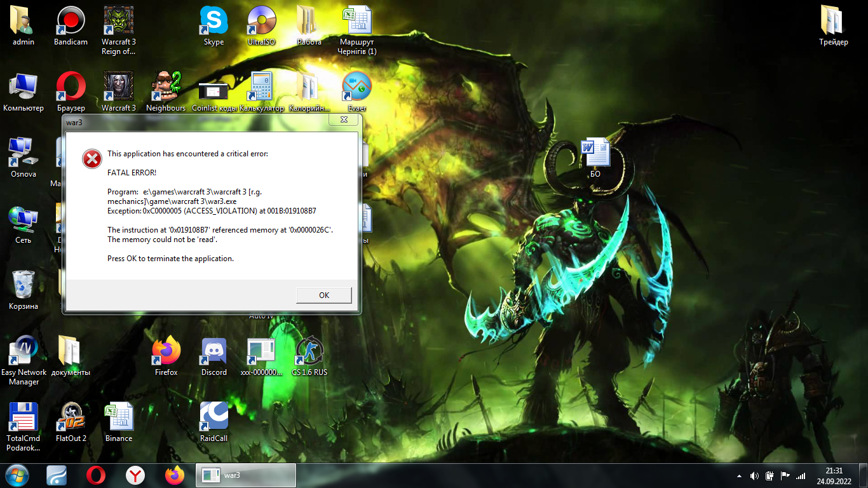Select the Работа folder icon
Viewport: 868px width, 488px height.
(309, 26)
